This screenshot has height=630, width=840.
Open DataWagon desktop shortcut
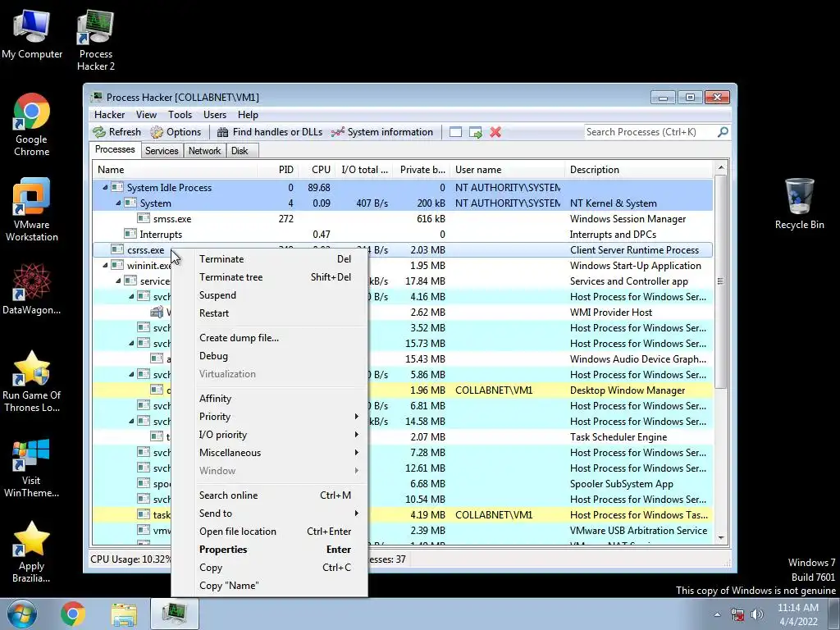(x=32, y=290)
